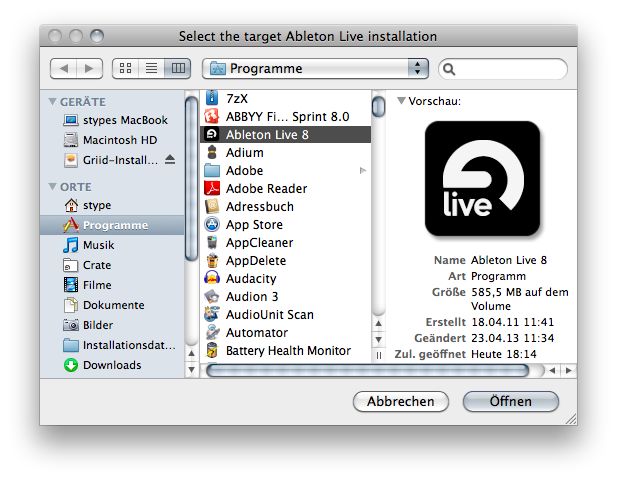This screenshot has width=617, height=480.
Task: Click the horizontal scroll right arrow
Action: click(x=569, y=370)
